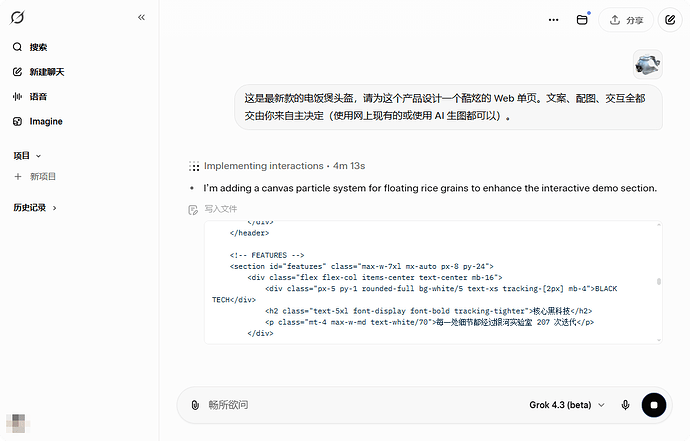Expand the Implementing interactions thinking status
Image resolution: width=690 pixels, height=441 pixels.
pyautogui.click(x=284, y=166)
